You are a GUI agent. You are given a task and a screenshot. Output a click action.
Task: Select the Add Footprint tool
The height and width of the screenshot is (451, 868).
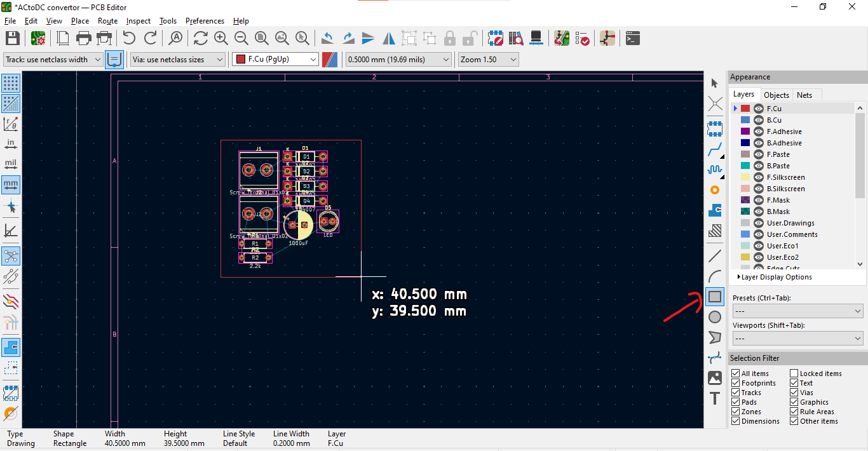[x=715, y=129]
